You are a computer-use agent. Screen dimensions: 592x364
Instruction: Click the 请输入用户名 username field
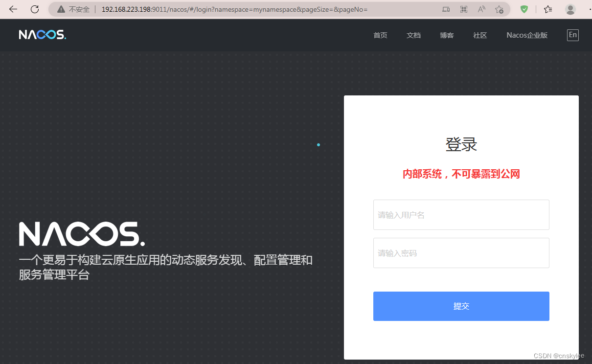(461, 215)
